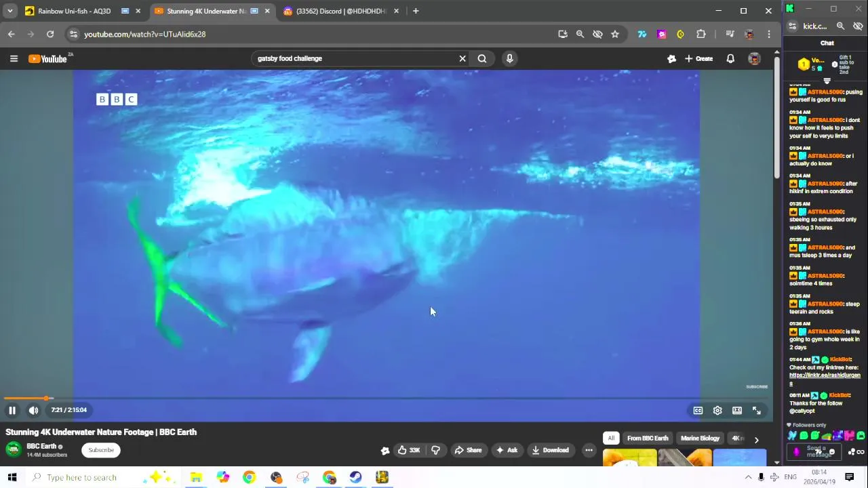
Task: Switch to the Discord browser tab
Action: point(341,11)
